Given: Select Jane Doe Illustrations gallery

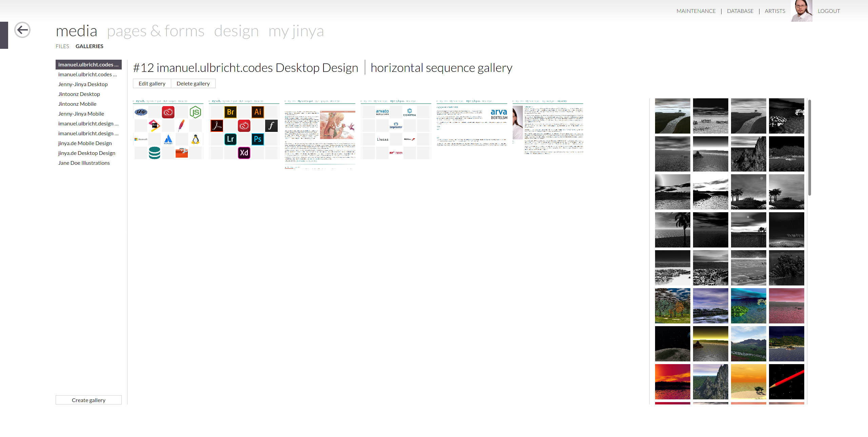Looking at the screenshot, I should [84, 163].
